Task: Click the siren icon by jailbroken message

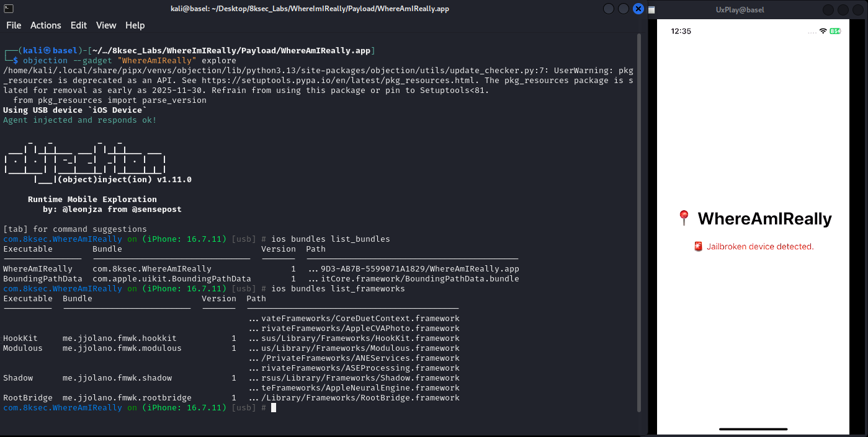Action: pyautogui.click(x=698, y=247)
